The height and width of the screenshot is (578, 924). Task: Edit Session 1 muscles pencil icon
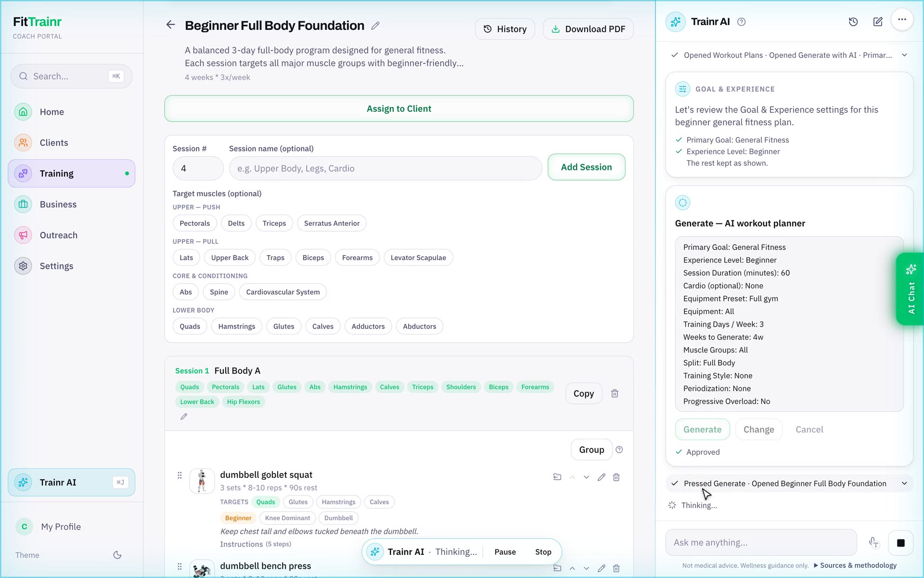click(x=184, y=417)
